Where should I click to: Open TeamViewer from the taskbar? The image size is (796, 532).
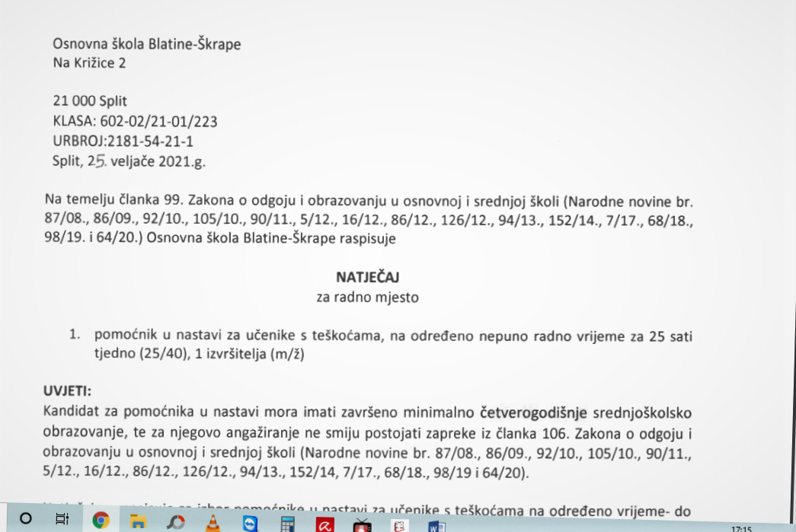(250, 524)
